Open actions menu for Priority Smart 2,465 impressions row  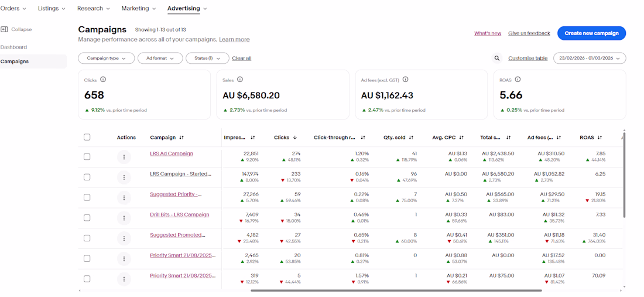124,259
